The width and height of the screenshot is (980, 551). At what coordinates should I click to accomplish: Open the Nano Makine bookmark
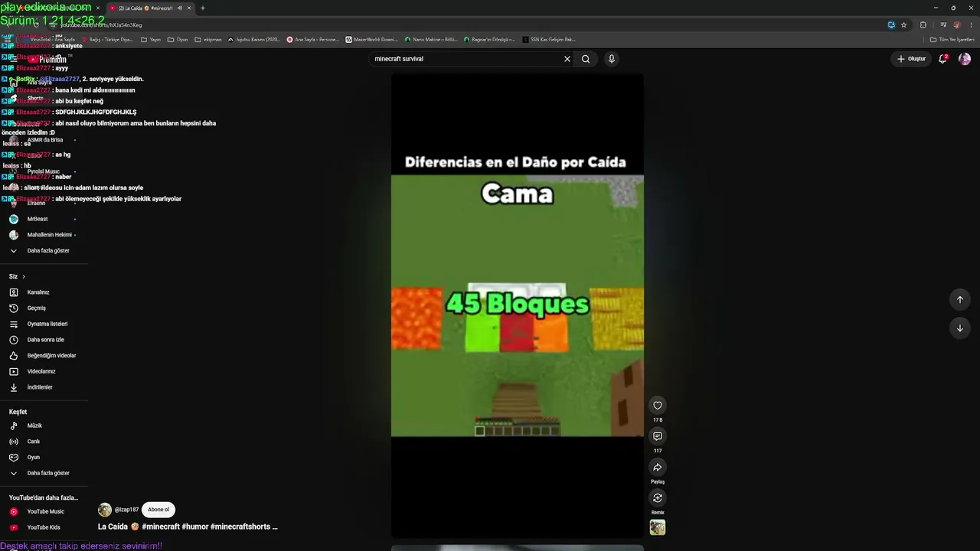tap(431, 39)
